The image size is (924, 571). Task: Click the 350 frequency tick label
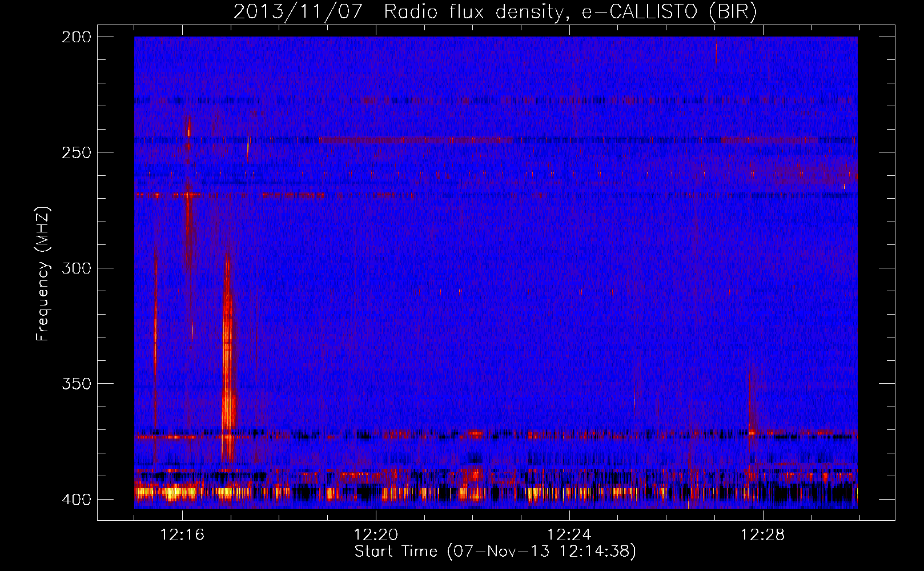77,384
